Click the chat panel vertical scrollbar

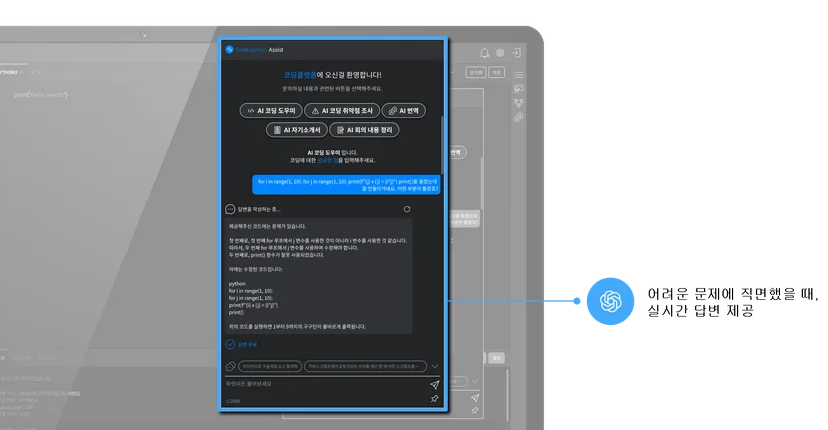[442, 144]
